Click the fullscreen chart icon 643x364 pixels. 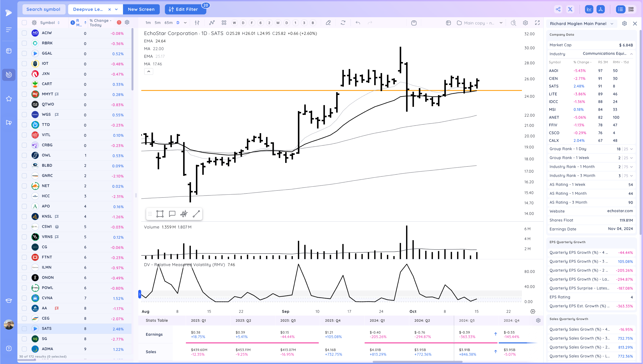click(x=537, y=23)
